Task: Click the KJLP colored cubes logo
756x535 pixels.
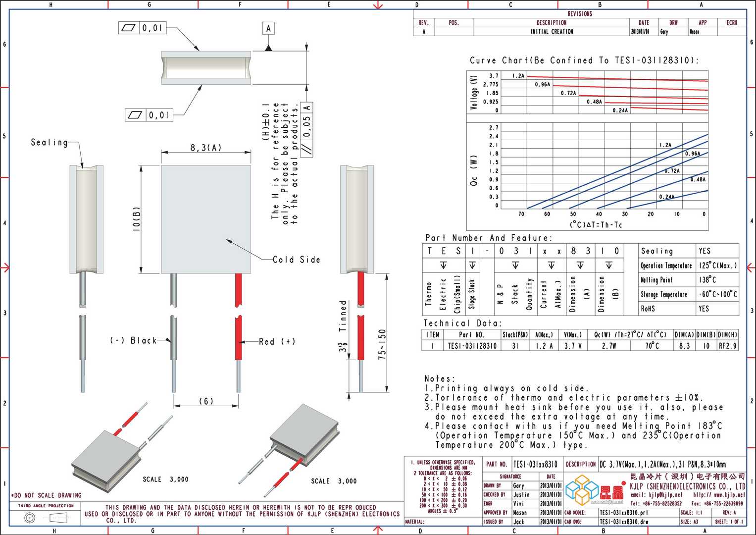Action: (583, 489)
